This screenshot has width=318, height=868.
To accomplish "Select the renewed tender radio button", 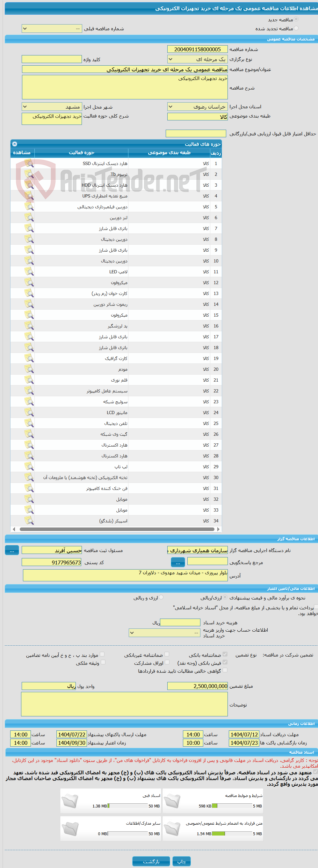I will coord(296,28).
